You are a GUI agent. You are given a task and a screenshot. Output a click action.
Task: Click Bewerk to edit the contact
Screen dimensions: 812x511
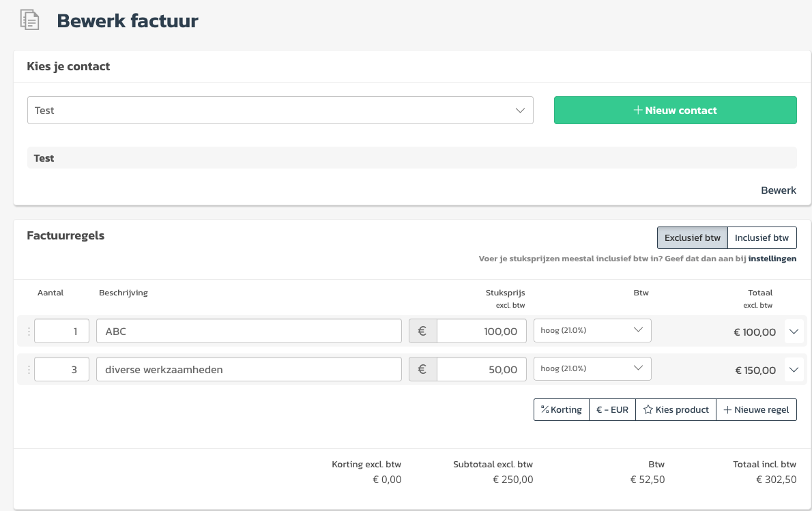click(x=778, y=190)
